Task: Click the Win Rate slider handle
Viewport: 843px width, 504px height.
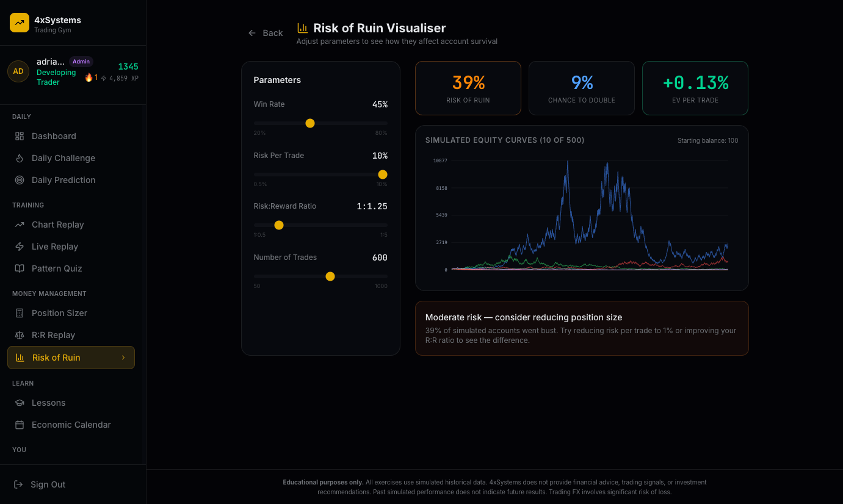Action: point(310,123)
